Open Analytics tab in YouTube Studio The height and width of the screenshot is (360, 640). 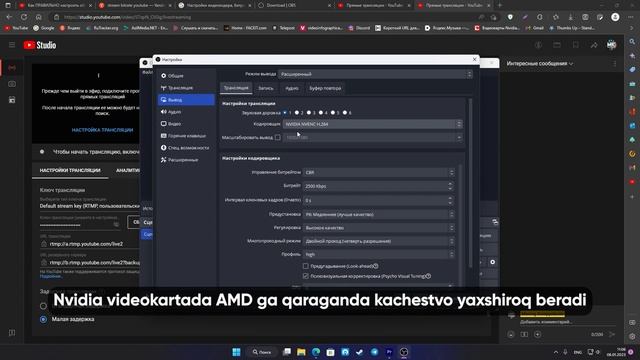127,171
